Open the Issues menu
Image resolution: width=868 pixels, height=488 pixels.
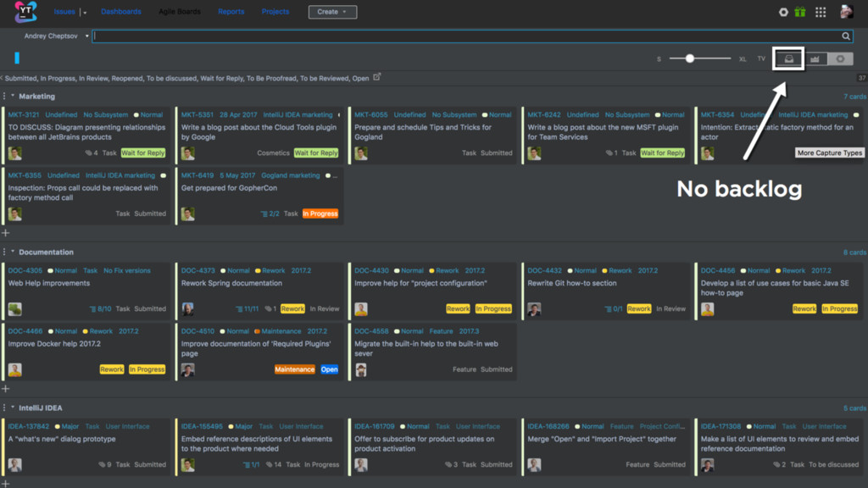coord(64,12)
